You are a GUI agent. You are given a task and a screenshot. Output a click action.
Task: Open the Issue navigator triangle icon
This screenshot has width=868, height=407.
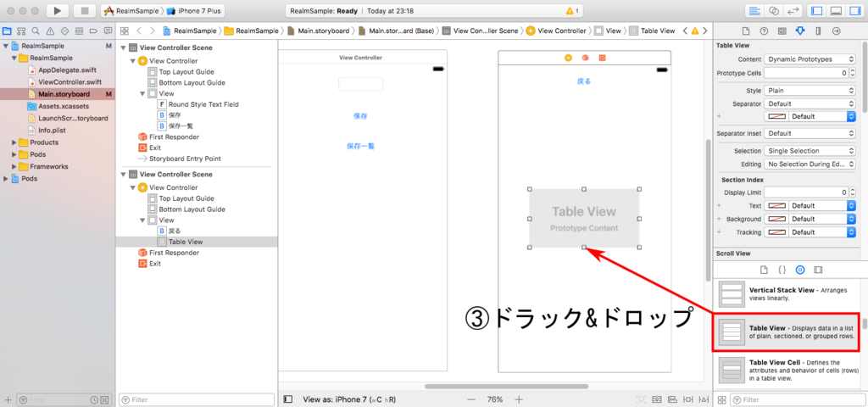point(50,31)
